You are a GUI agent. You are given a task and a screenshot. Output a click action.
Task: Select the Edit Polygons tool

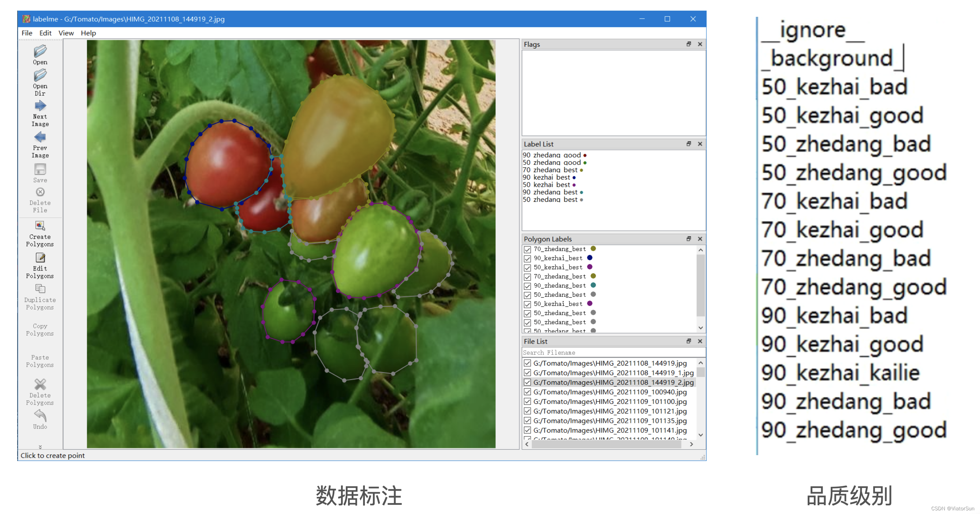40,258
